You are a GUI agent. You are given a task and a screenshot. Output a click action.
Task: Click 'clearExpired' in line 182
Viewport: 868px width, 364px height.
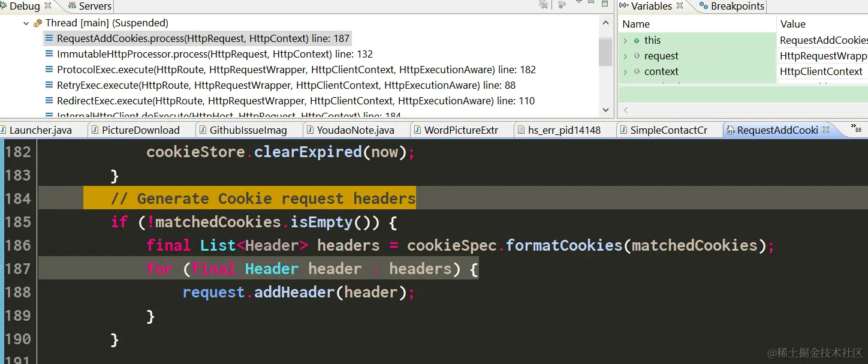308,152
